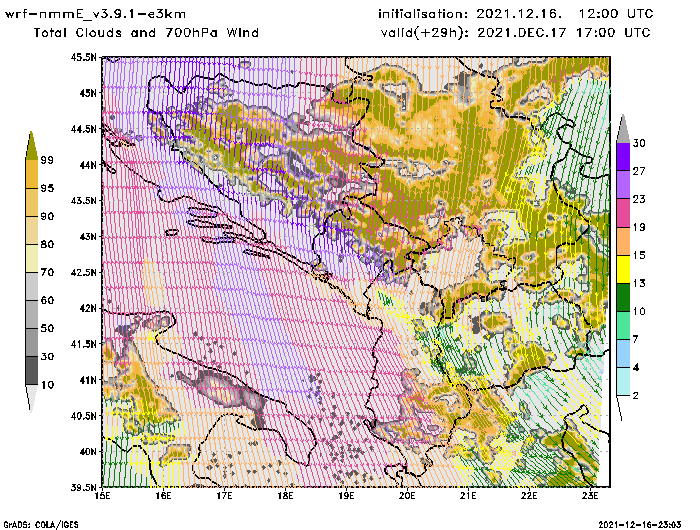
Task: Click the model name 'wrf-nmmE_v3.9.1-e3km'
Action: pos(95,14)
